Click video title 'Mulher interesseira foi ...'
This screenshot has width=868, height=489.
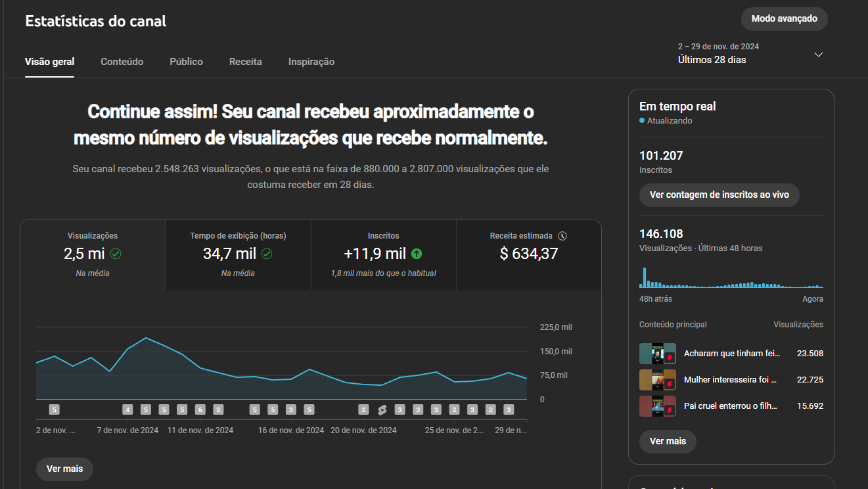click(730, 380)
